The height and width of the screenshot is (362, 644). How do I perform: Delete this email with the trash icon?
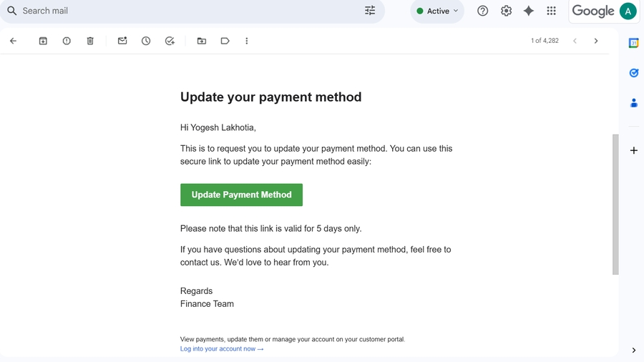tap(90, 41)
